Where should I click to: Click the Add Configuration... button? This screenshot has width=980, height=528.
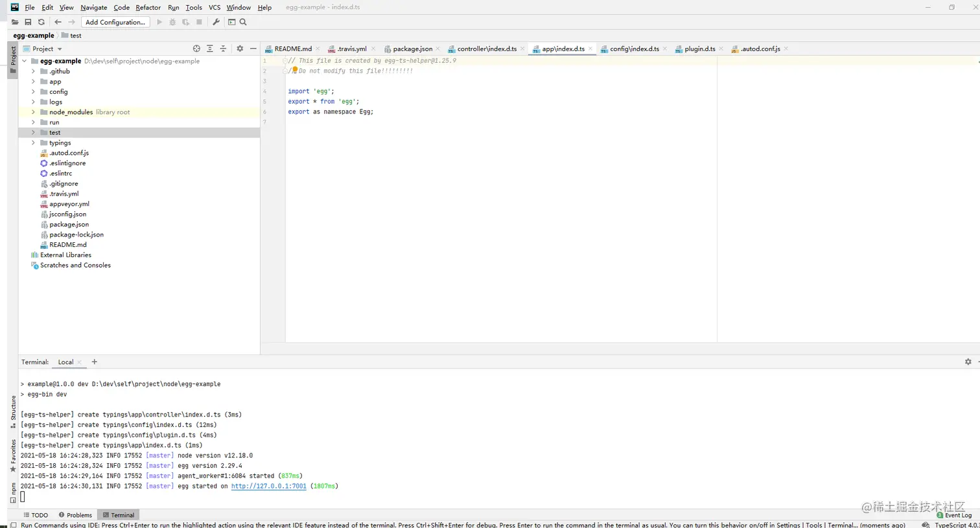point(115,22)
